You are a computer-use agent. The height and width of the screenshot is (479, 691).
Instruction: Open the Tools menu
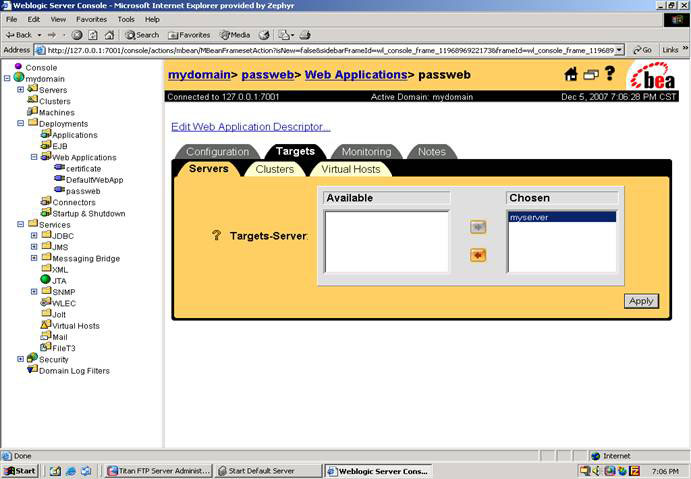click(x=126, y=19)
